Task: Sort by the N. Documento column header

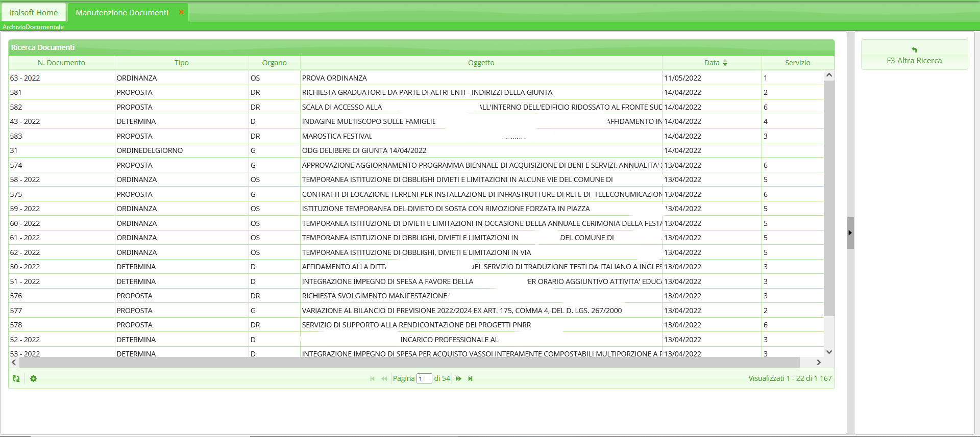Action: click(x=61, y=63)
